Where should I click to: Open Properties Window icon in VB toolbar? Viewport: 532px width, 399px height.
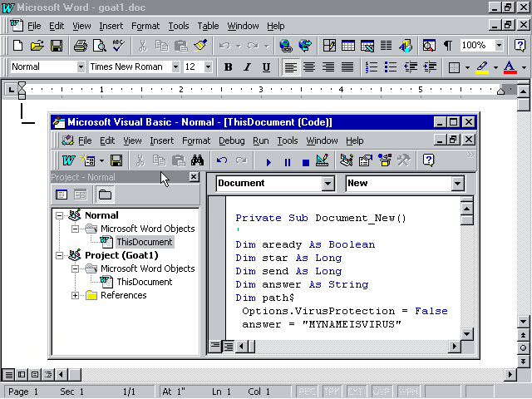[x=366, y=160]
